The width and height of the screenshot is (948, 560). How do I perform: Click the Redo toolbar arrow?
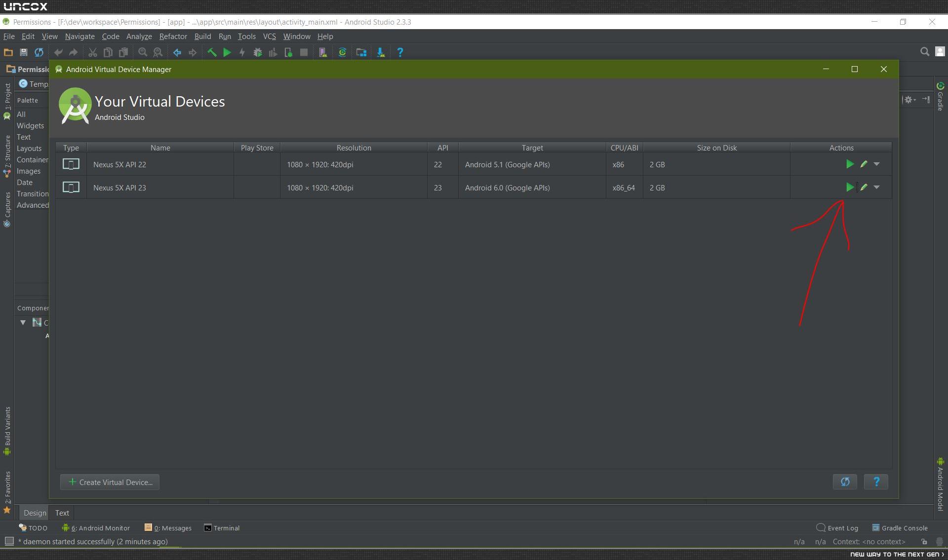73,52
